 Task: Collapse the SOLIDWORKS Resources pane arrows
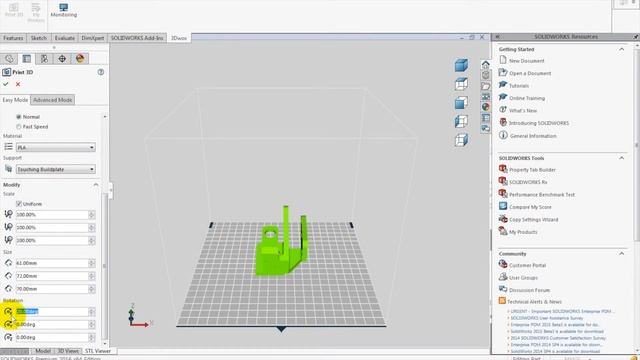coord(498,37)
